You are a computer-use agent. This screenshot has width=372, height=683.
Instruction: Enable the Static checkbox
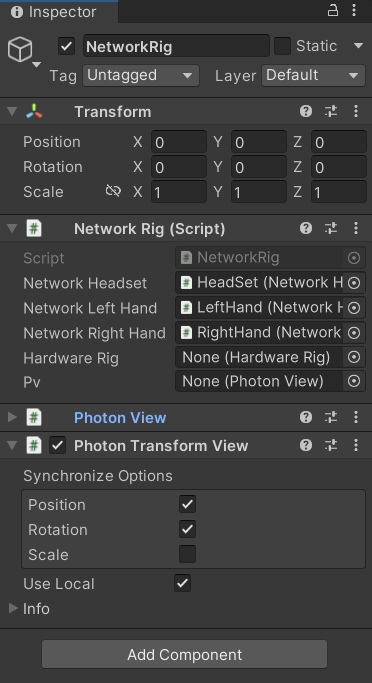282,46
